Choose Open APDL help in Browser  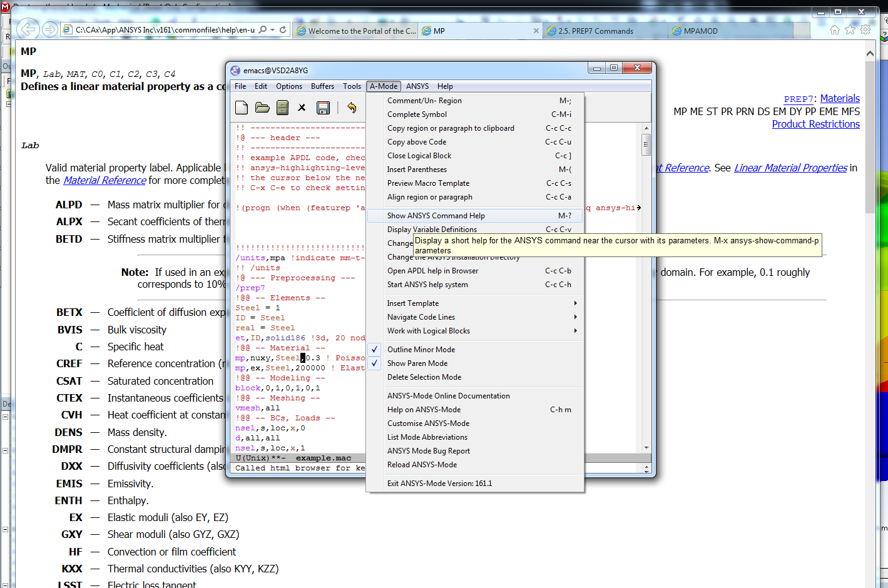click(x=476, y=271)
